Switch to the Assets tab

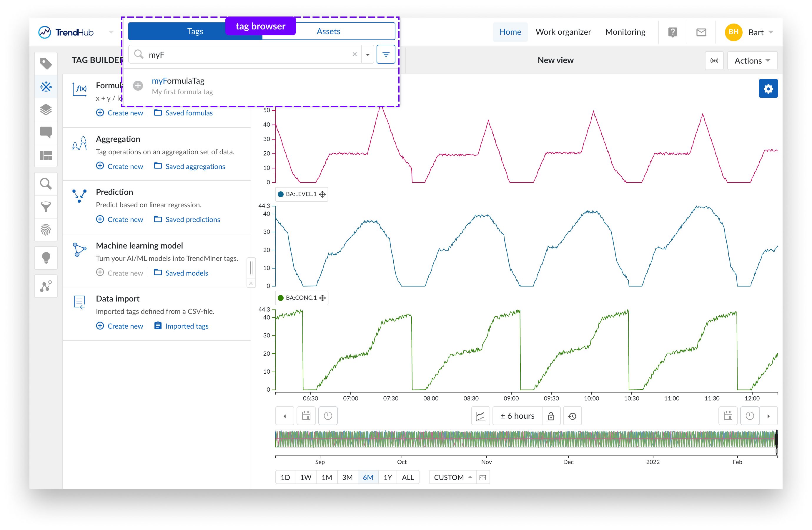328,32
